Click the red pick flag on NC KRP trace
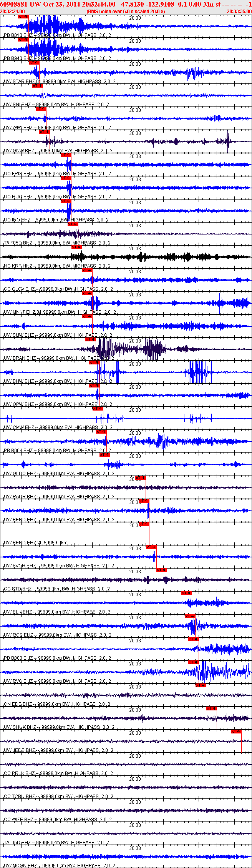Screen dimensions: 252x868 [76, 247]
